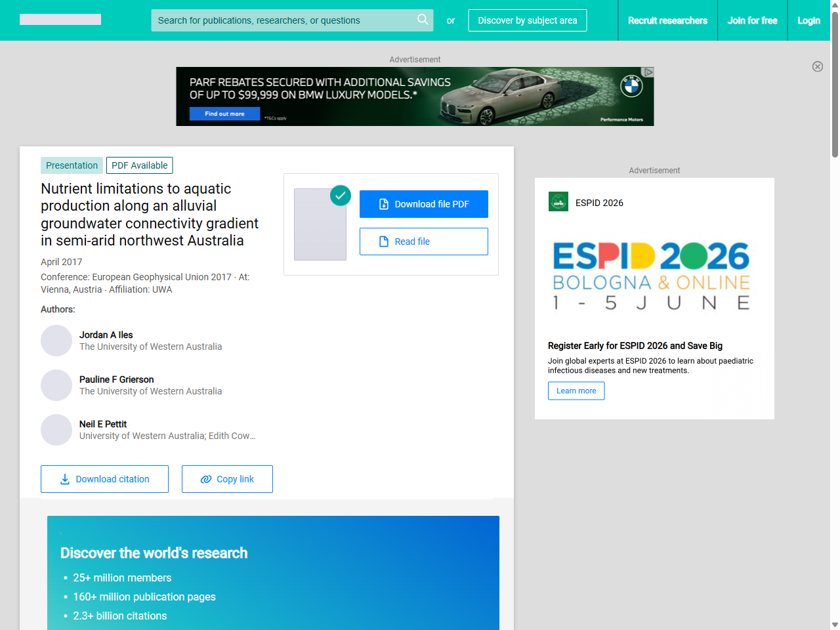Open Recruit researchers menu item
This screenshot has height=630, width=840.
point(667,20)
